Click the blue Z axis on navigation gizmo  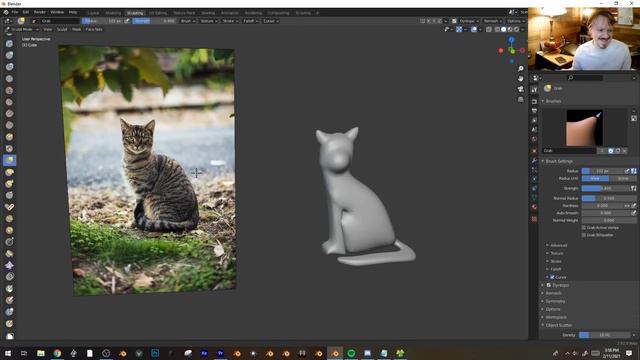click(x=511, y=40)
